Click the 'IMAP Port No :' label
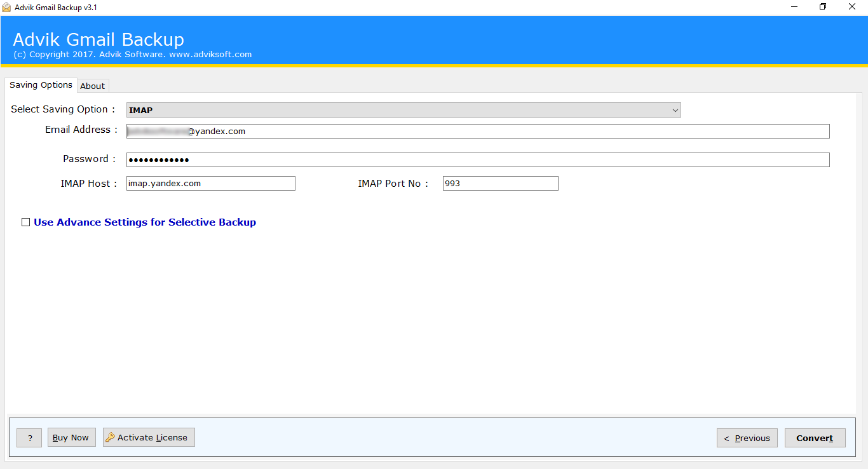 click(x=393, y=183)
